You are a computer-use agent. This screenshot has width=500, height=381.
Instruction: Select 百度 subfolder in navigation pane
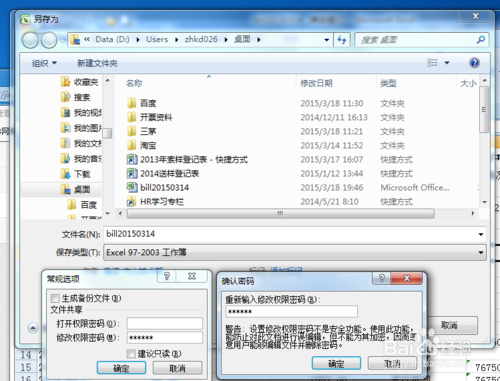(x=82, y=204)
